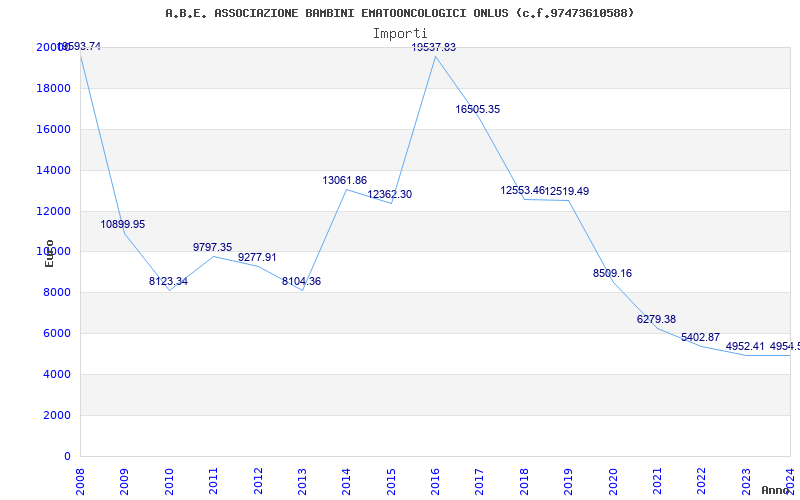Select the 8509.16 data label
This screenshot has width=800, height=500.
[612, 273]
